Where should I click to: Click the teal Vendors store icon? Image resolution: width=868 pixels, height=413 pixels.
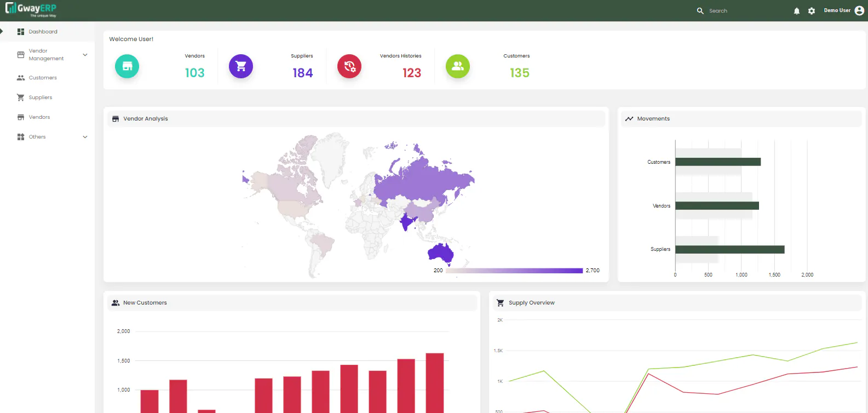click(x=127, y=66)
